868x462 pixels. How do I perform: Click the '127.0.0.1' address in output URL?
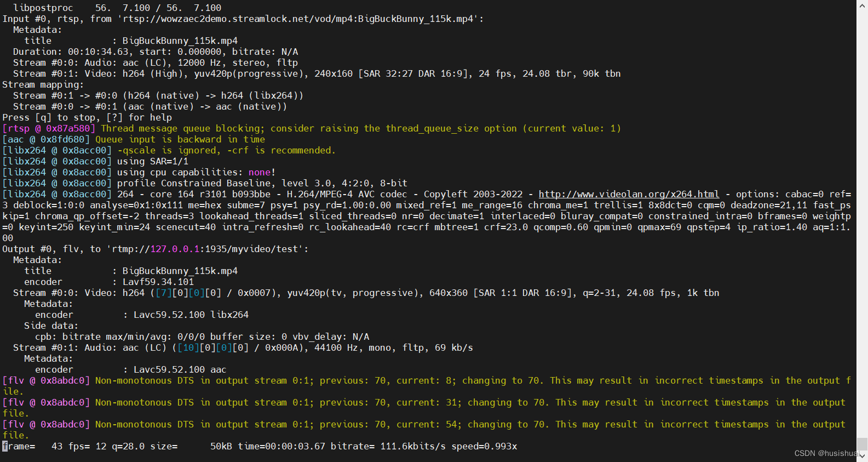click(x=175, y=249)
